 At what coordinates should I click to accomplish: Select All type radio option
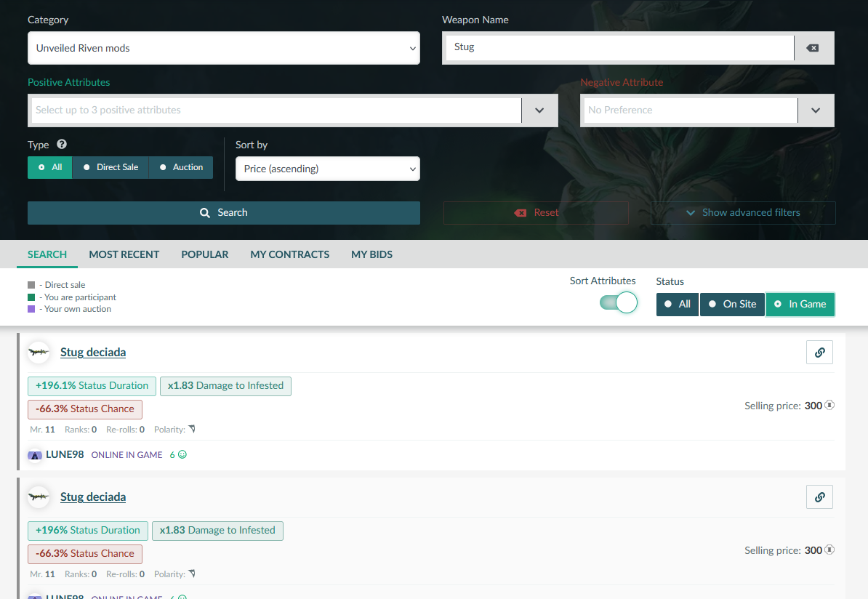(x=50, y=167)
